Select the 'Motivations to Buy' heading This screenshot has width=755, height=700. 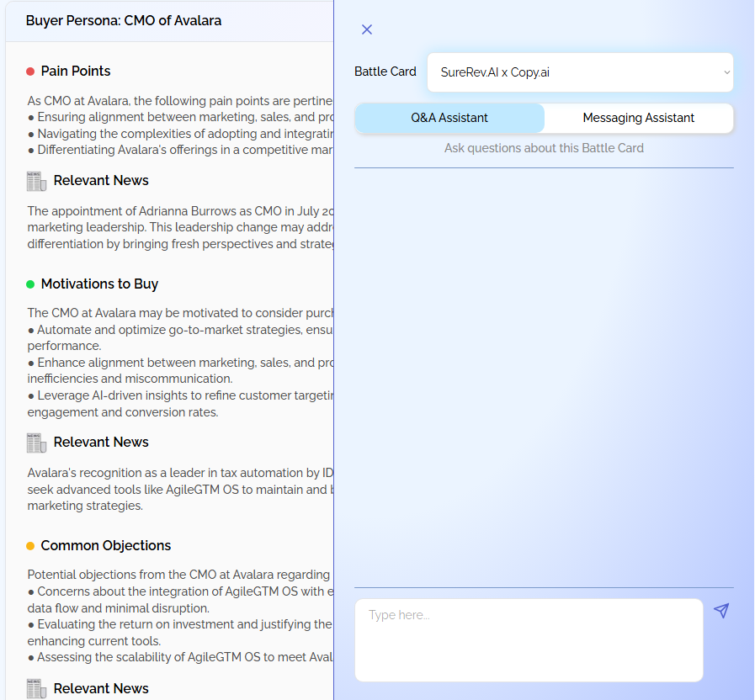99,284
